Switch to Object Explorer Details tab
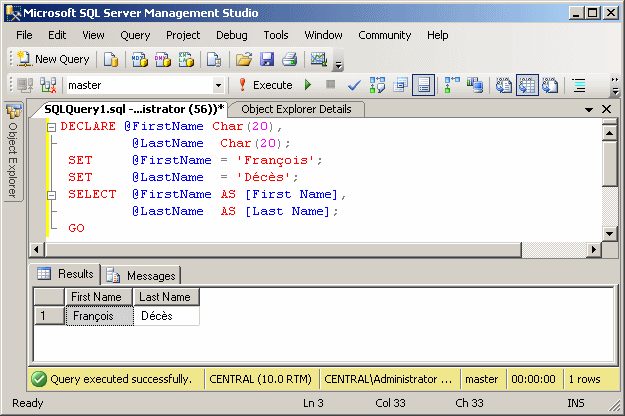Image resolution: width=625 pixels, height=416 pixels. (296, 109)
